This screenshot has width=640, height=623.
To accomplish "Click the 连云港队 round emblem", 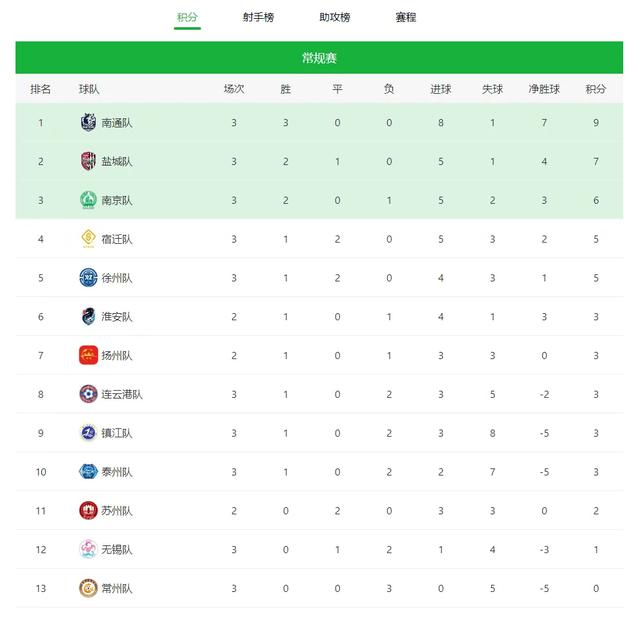I will click(88, 394).
